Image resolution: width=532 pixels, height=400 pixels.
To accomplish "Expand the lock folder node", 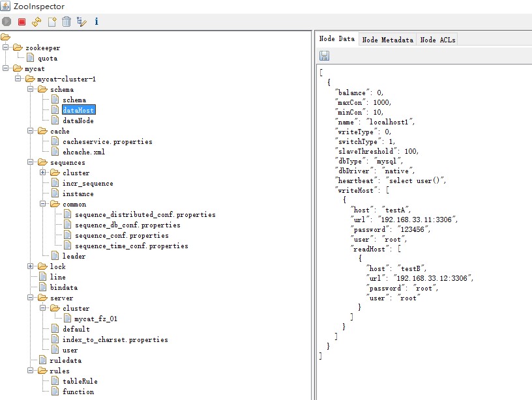I will click(x=31, y=266).
